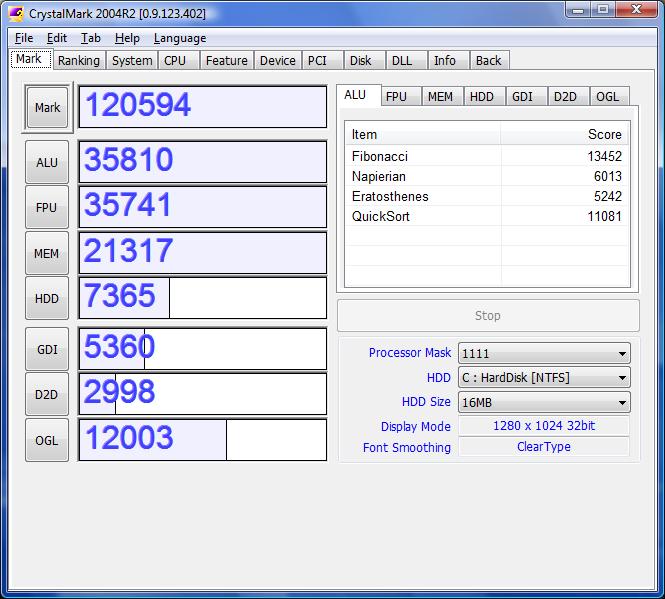
Task: Switch to the DLL tab
Action: (x=406, y=60)
